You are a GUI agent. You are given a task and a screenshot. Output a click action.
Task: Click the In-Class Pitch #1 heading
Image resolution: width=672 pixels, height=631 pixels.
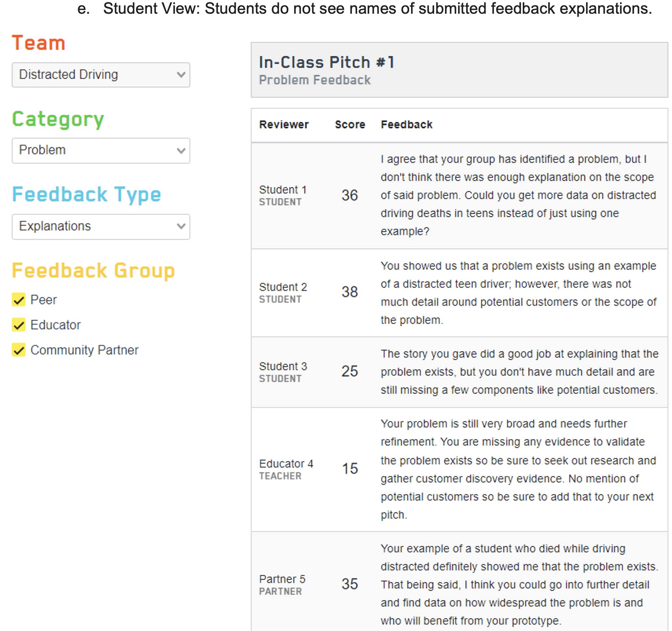click(x=327, y=63)
